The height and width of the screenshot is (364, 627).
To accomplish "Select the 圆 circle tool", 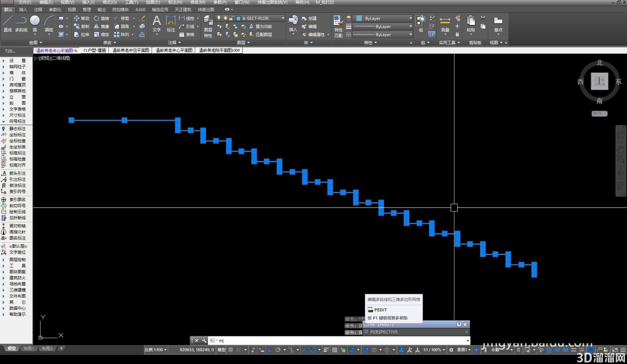I will [x=35, y=23].
